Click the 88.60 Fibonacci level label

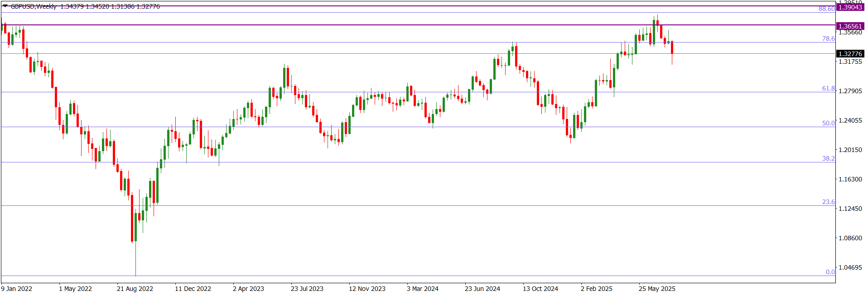827,9
